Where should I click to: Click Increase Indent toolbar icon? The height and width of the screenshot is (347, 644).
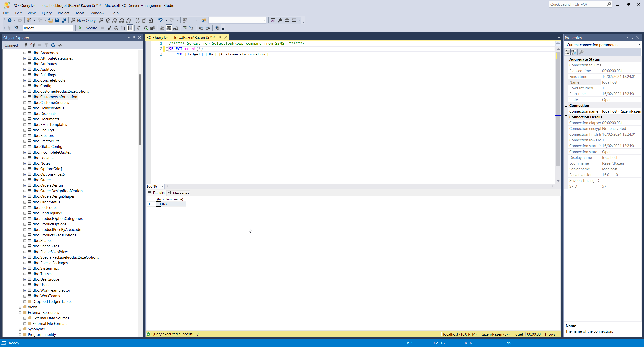pos(208,28)
